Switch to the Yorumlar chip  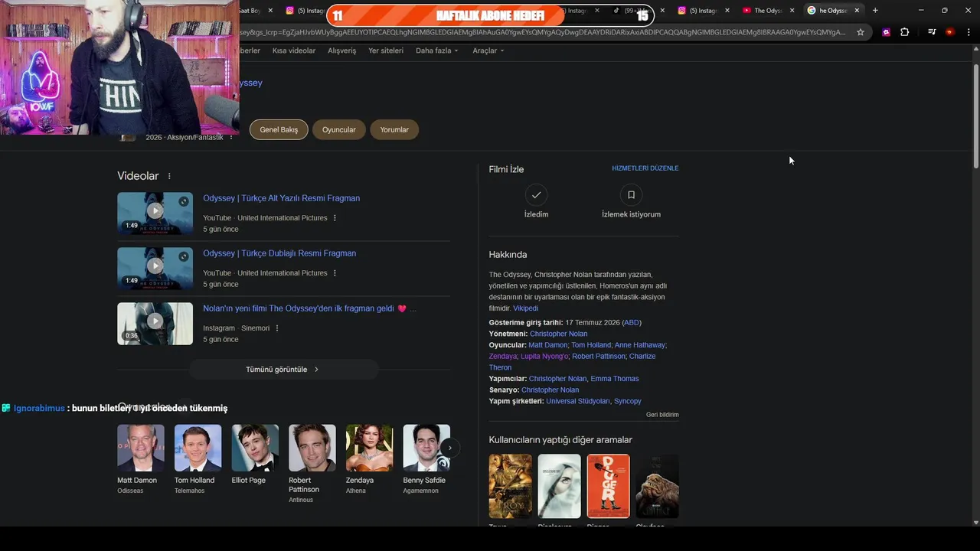[394, 129]
